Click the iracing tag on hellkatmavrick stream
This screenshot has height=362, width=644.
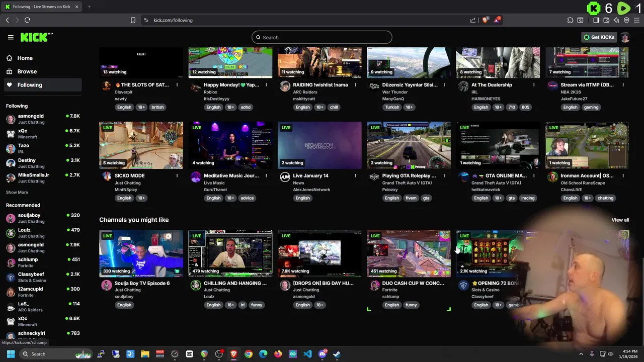[528, 198]
